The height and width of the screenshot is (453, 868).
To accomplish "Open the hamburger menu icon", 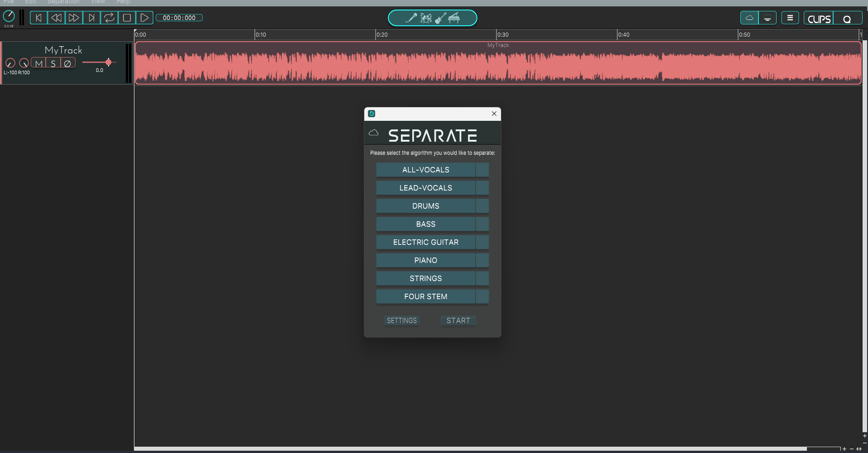I will point(790,17).
